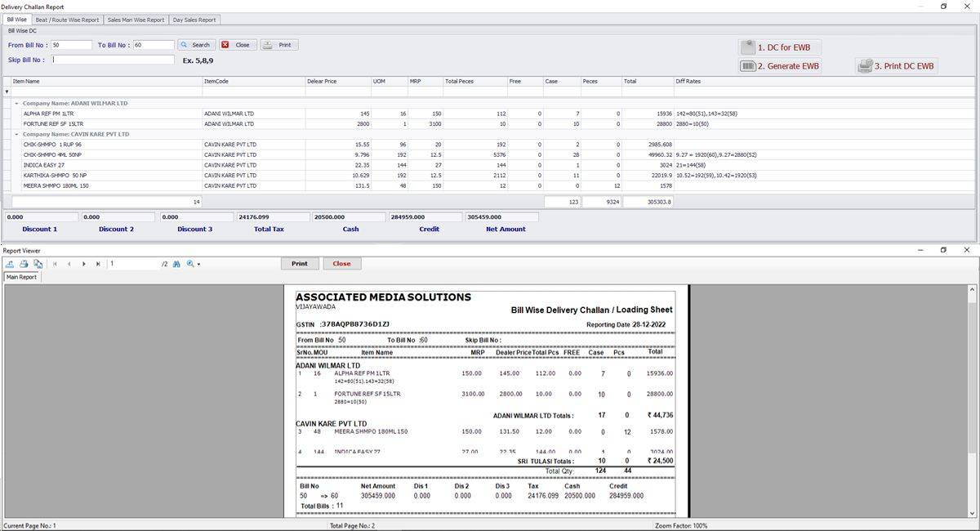The image size is (980, 531).
Task: Go to the next report page
Action: tap(83, 264)
